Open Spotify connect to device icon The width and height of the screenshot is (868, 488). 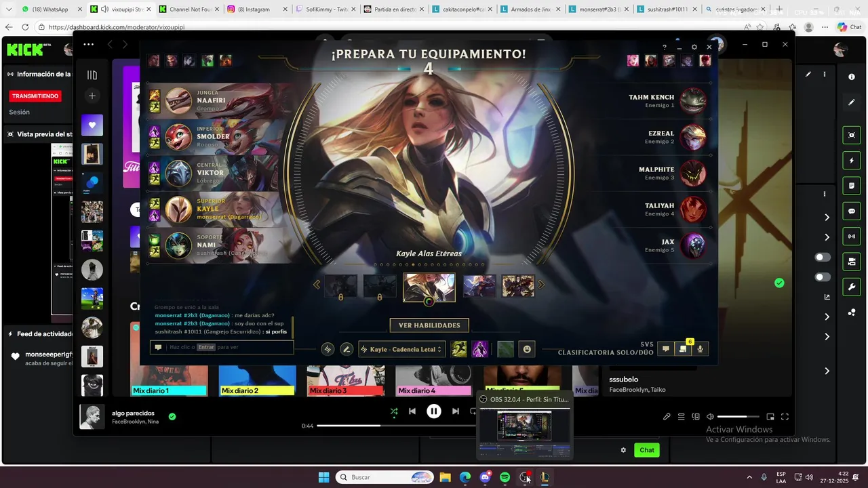(696, 416)
